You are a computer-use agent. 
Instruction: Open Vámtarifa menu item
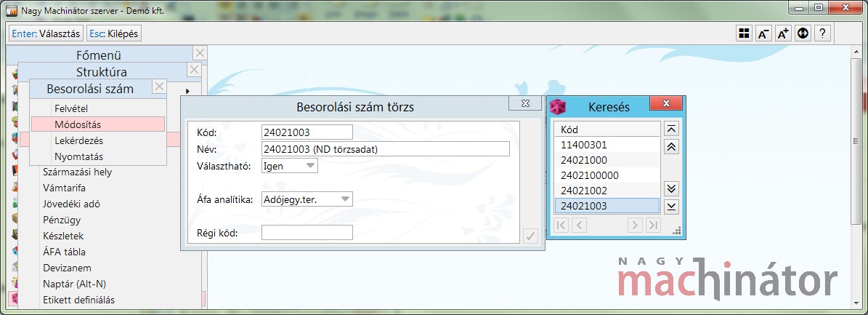[x=64, y=188]
